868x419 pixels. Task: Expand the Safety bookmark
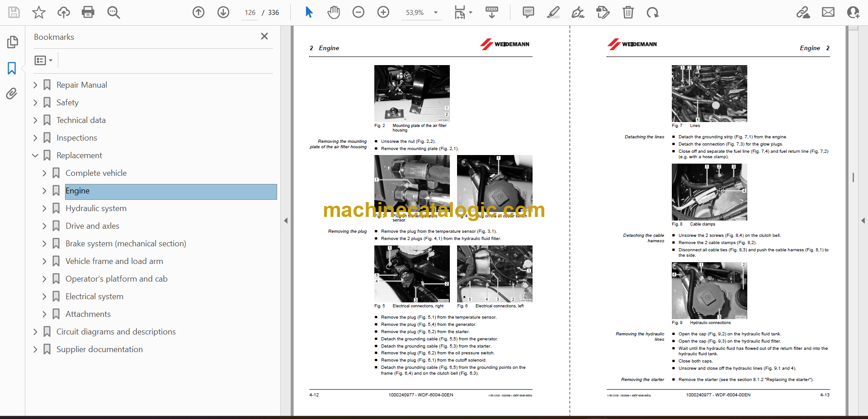coord(35,103)
